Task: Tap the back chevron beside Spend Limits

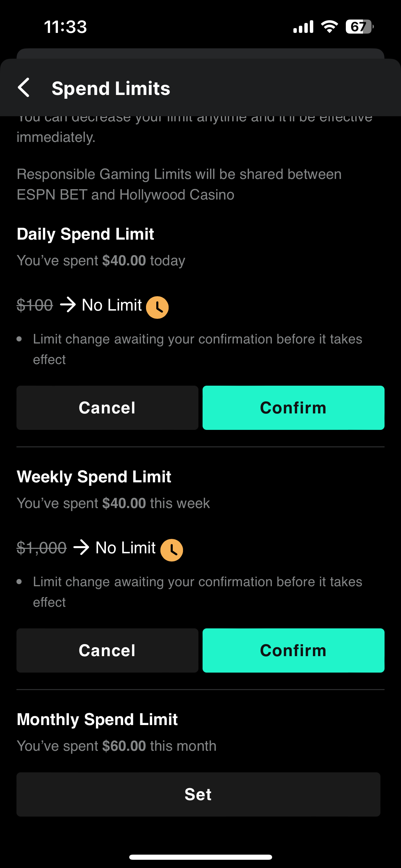Action: click(24, 88)
